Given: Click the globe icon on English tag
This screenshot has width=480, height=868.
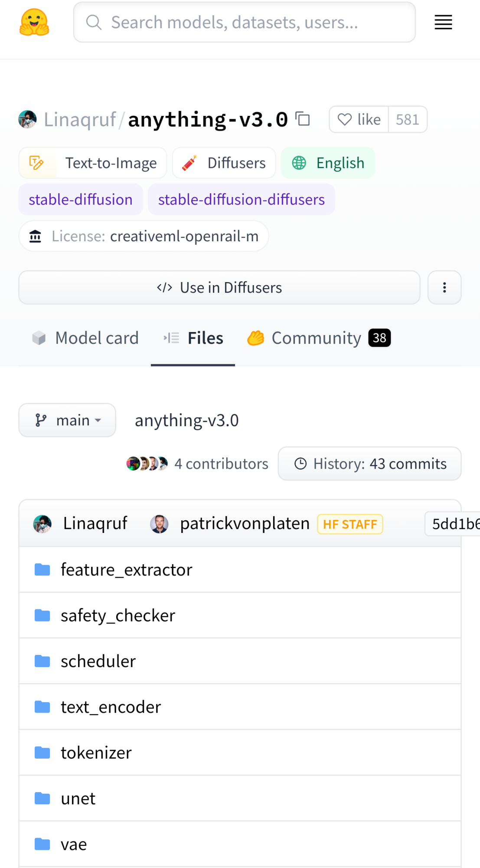Looking at the screenshot, I should [299, 163].
